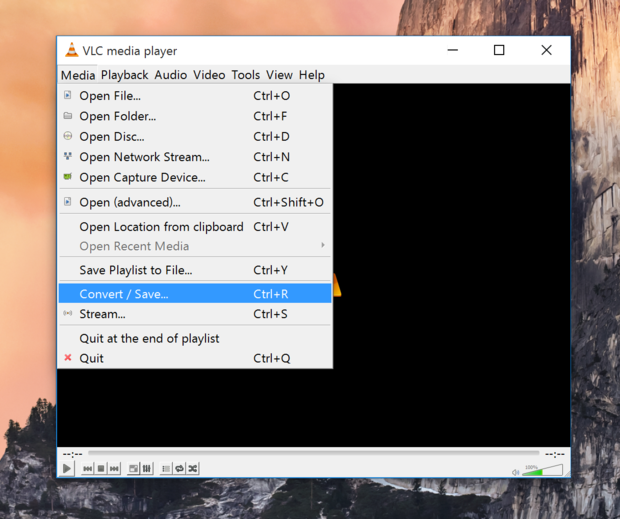Click the disc icon beside Open Disc
This screenshot has height=519, width=620.
pyautogui.click(x=68, y=136)
